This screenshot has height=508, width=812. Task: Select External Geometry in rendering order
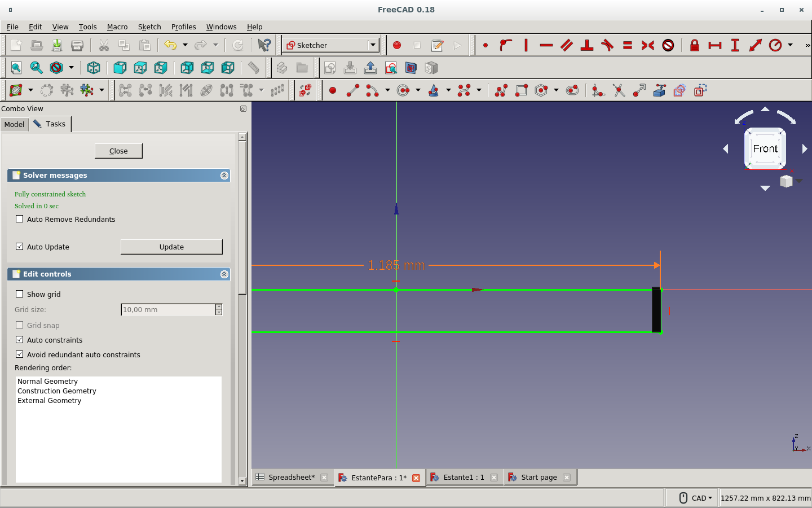tap(50, 401)
